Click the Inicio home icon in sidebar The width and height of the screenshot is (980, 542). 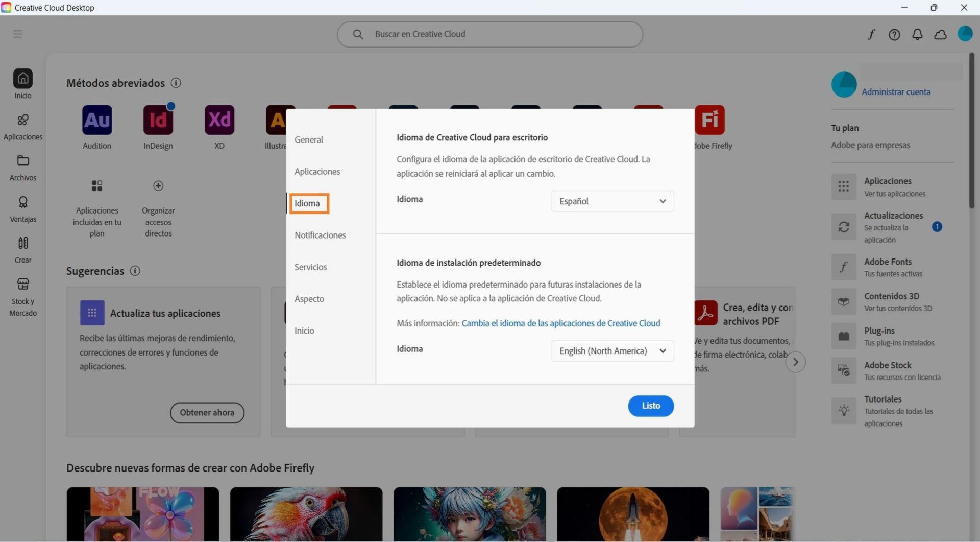(x=23, y=79)
